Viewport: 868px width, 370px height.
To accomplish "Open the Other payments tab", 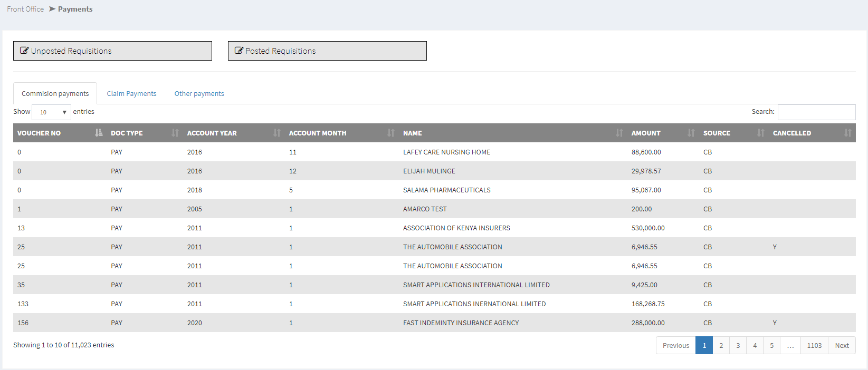I will 199,94.
